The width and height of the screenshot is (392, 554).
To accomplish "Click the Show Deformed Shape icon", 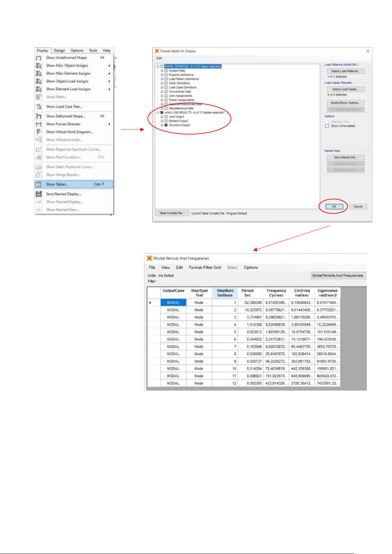I will [x=38, y=116].
